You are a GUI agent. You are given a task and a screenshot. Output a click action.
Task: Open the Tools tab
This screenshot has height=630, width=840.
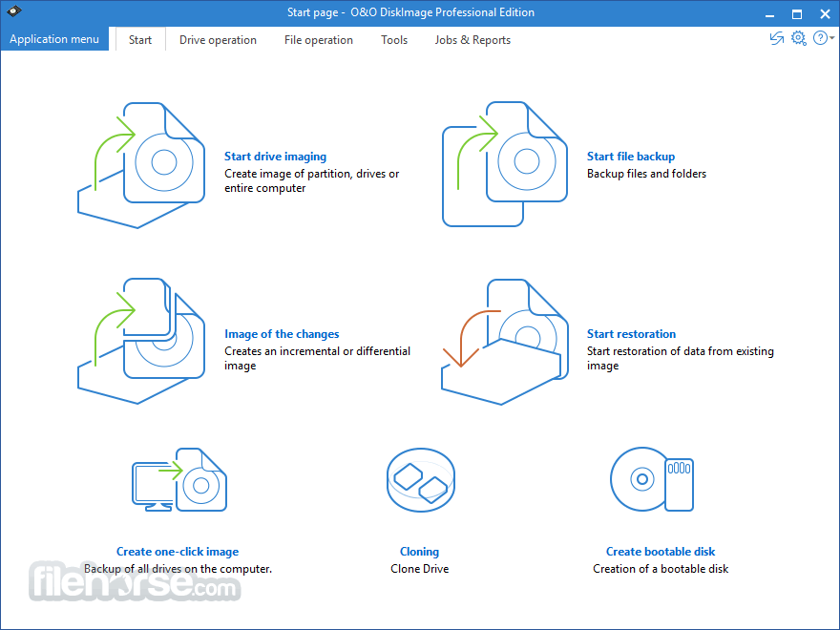click(394, 39)
